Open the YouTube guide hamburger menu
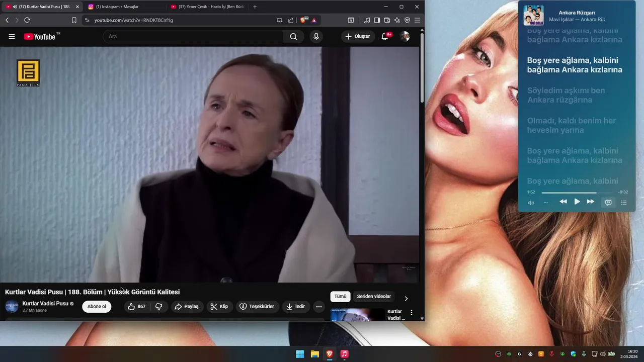This screenshot has height=362, width=644. [x=12, y=36]
